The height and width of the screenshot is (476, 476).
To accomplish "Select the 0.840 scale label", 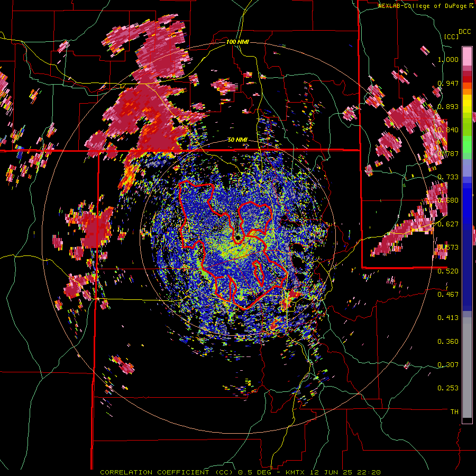I will (x=448, y=130).
